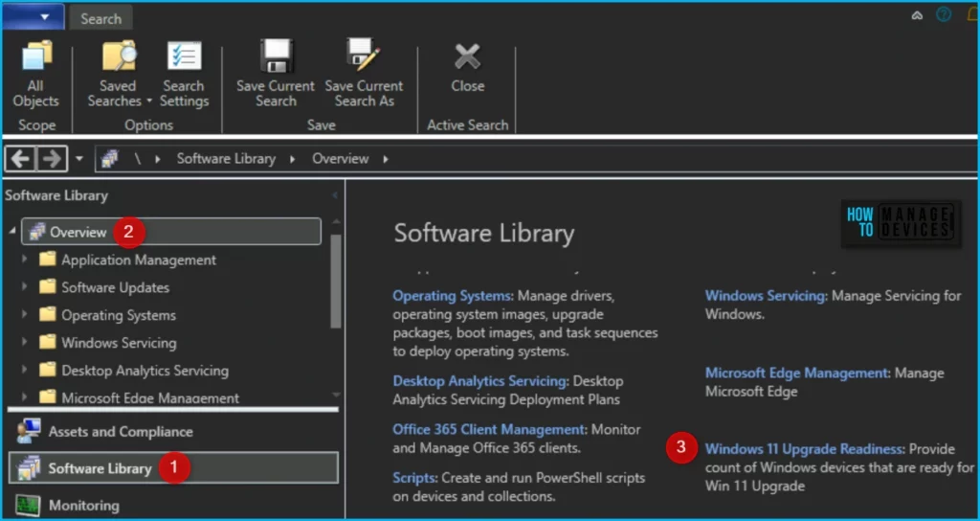This screenshot has height=521, width=980.
Task: Click the Overview node icon
Action: click(x=37, y=232)
